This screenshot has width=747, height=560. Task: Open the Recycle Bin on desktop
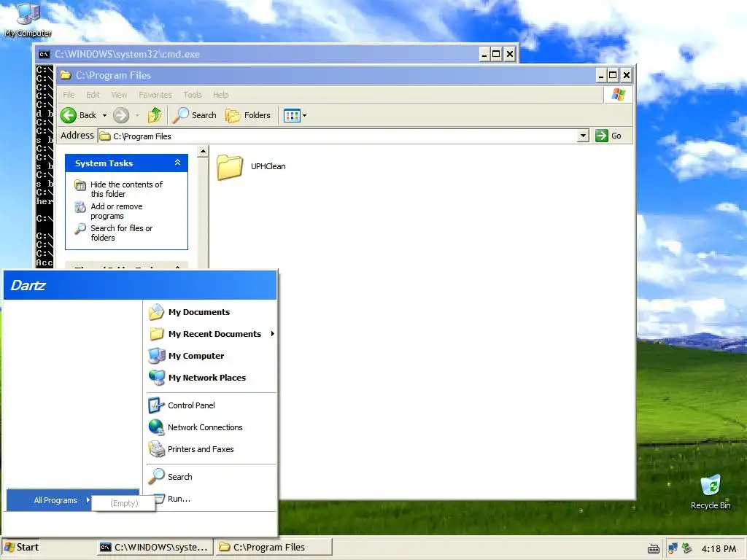coord(711,492)
